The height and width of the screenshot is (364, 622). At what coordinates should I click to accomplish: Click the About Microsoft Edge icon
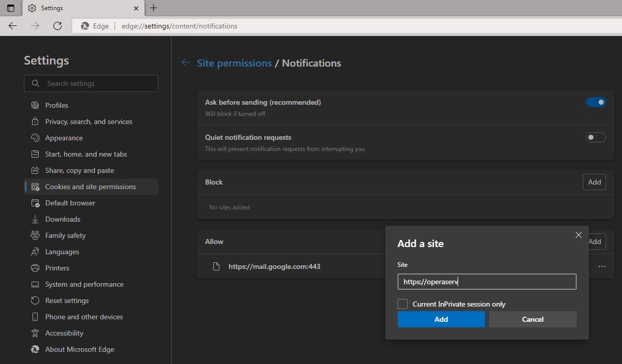pos(35,349)
